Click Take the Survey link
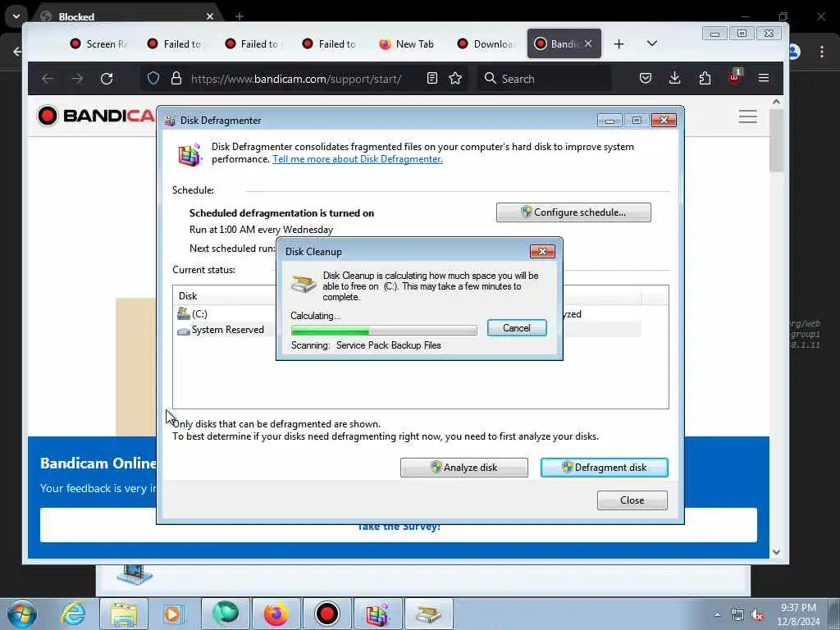The image size is (840, 630). pos(399,527)
